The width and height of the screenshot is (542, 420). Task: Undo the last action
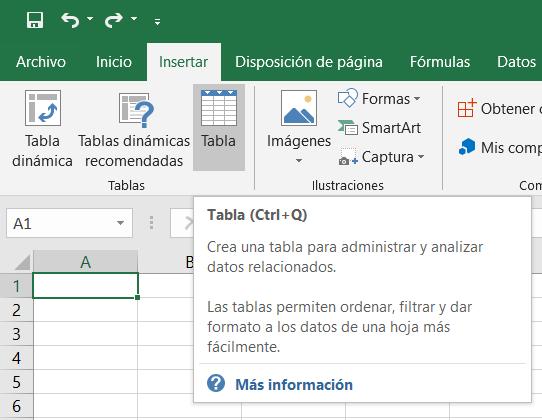coord(70,20)
